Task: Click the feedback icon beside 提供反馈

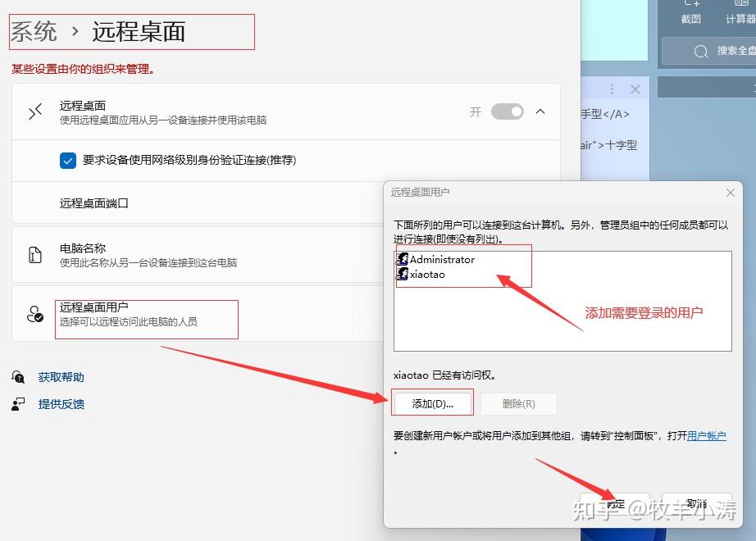Action: point(18,403)
